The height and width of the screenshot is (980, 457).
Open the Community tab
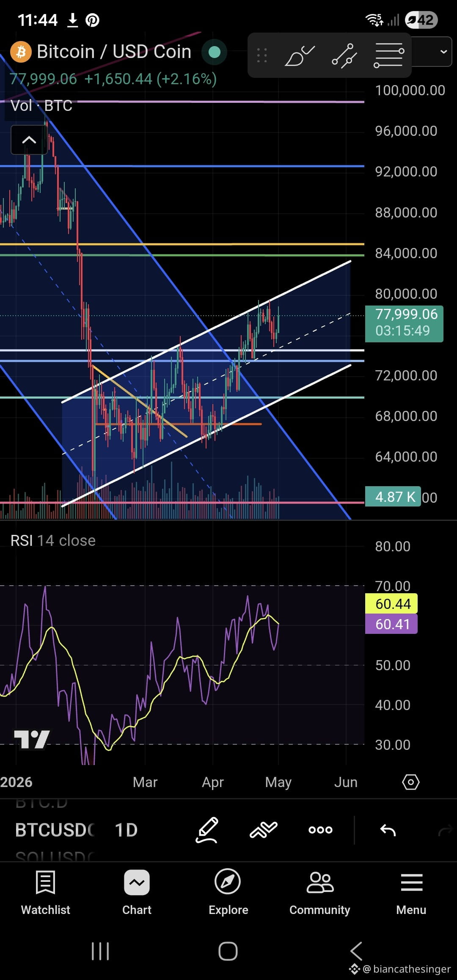pyautogui.click(x=319, y=893)
